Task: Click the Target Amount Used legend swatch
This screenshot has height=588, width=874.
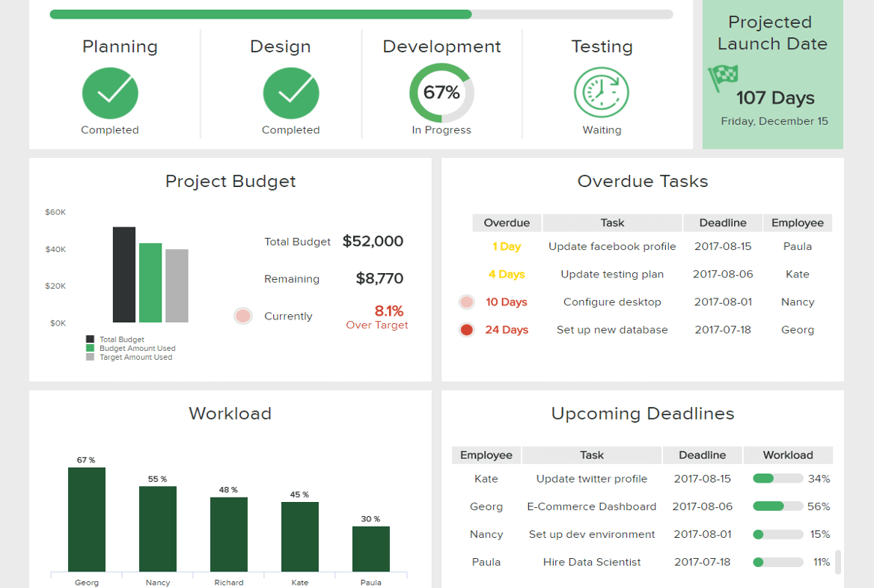Action: [91, 358]
